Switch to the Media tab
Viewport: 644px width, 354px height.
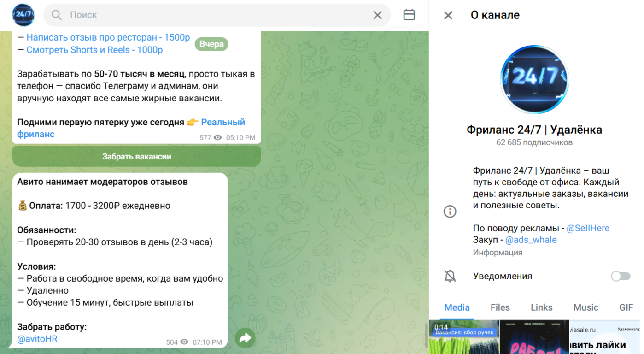pos(457,307)
